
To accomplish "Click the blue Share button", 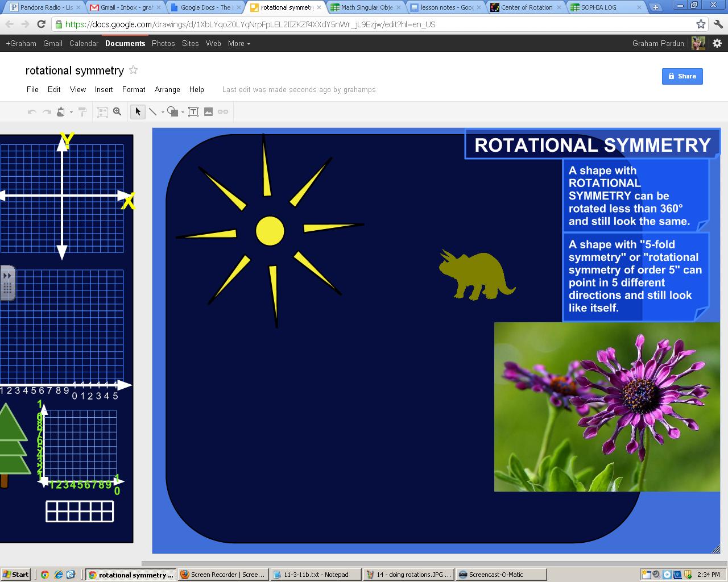I will 682,76.
